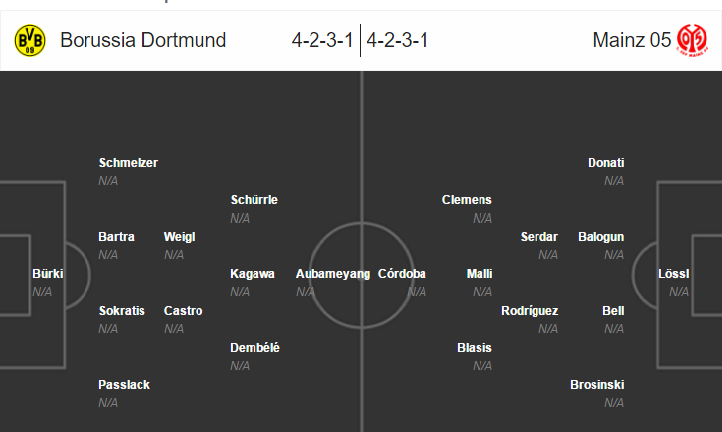Select player Córdoba on the pitch
722x432 pixels.
(402, 274)
